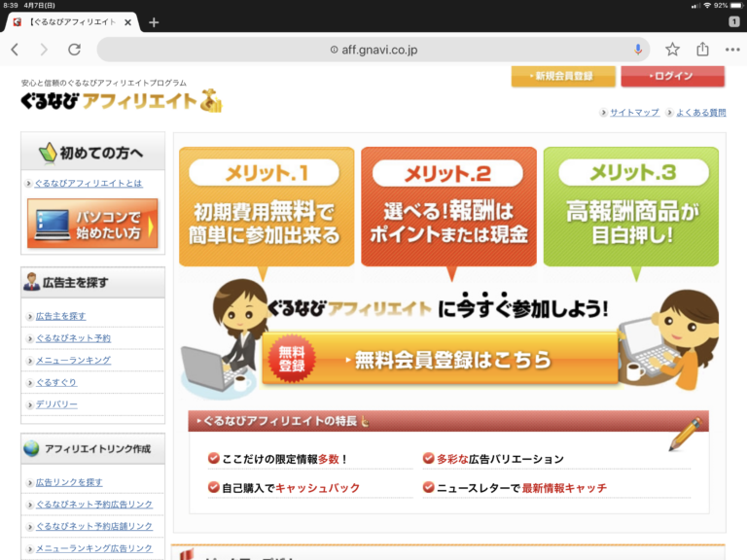Open ぐるなびネット予約店舗リンク link
The width and height of the screenshot is (747, 560).
[x=94, y=526]
